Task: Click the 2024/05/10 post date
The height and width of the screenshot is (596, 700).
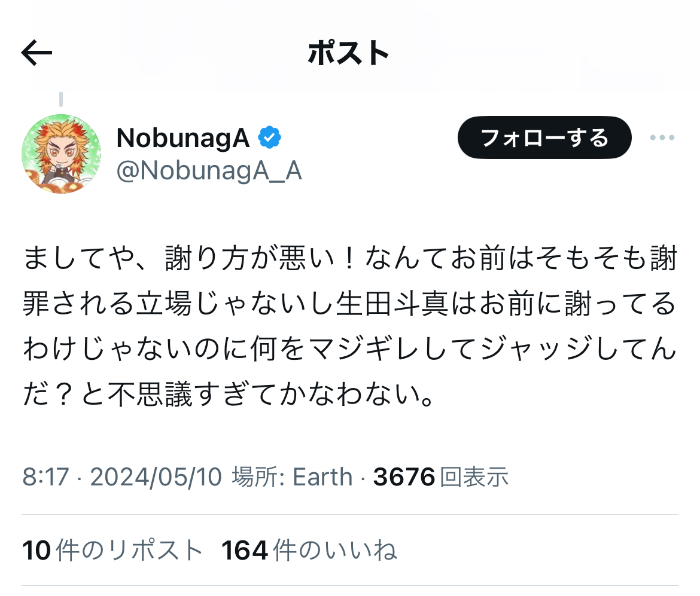Action: 156,477
